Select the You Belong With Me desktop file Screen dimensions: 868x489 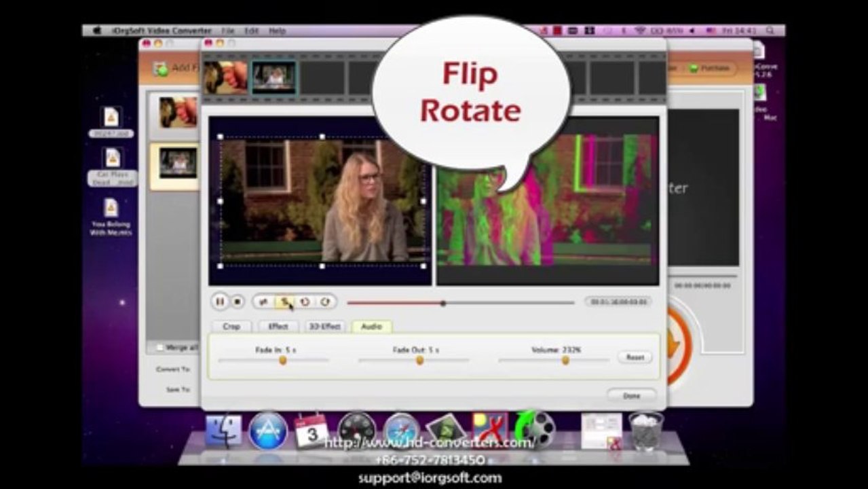111,217
